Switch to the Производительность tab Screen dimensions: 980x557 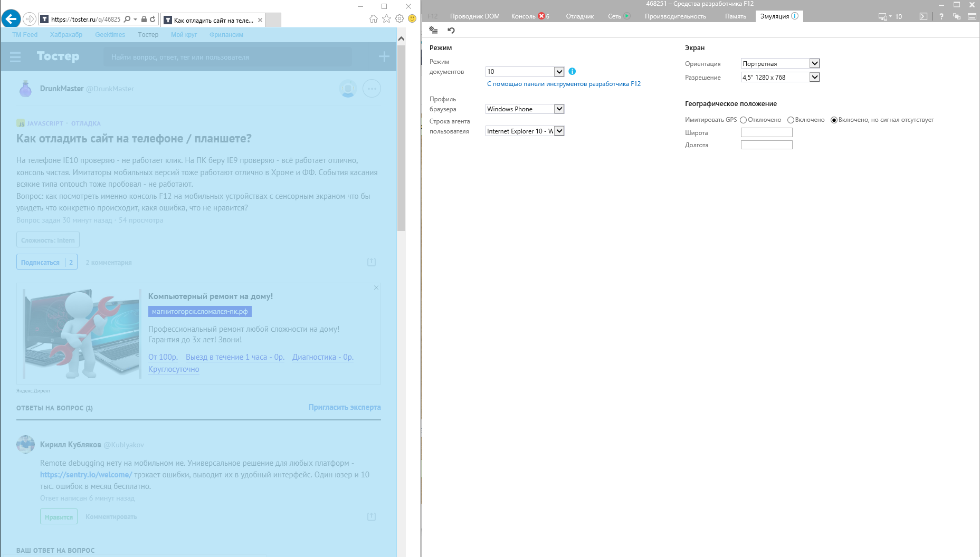tap(675, 16)
